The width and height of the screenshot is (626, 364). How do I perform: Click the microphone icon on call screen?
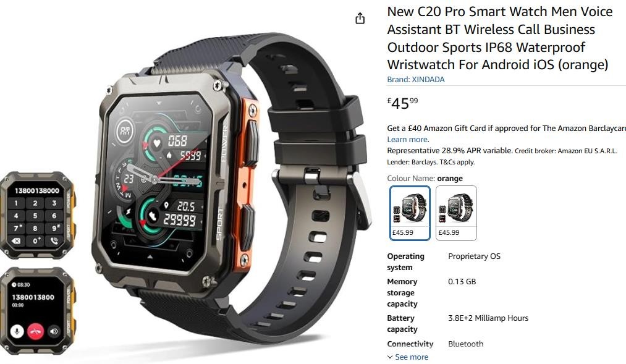click(x=17, y=331)
